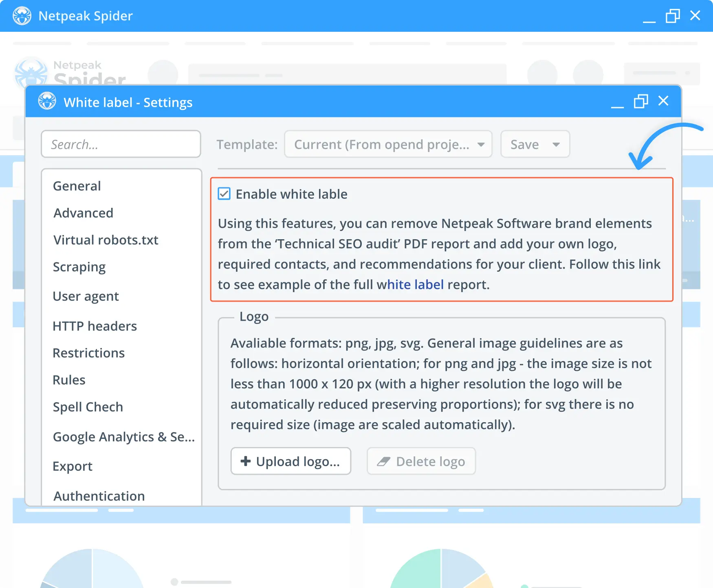Open the Save dropdown button
713x588 pixels.
(x=535, y=144)
